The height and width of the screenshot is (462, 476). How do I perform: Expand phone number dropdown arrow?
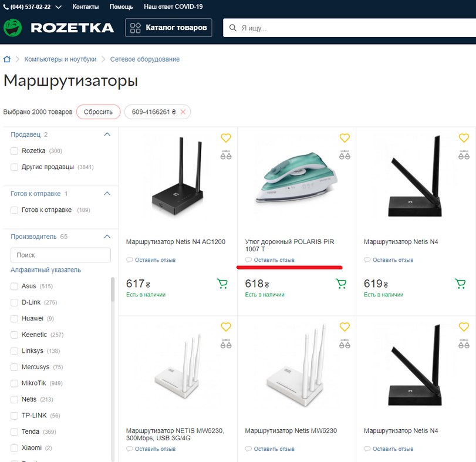(58, 7)
